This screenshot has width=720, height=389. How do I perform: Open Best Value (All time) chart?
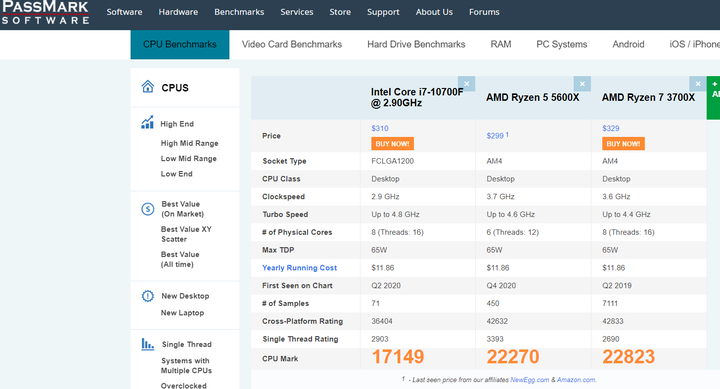coord(180,259)
